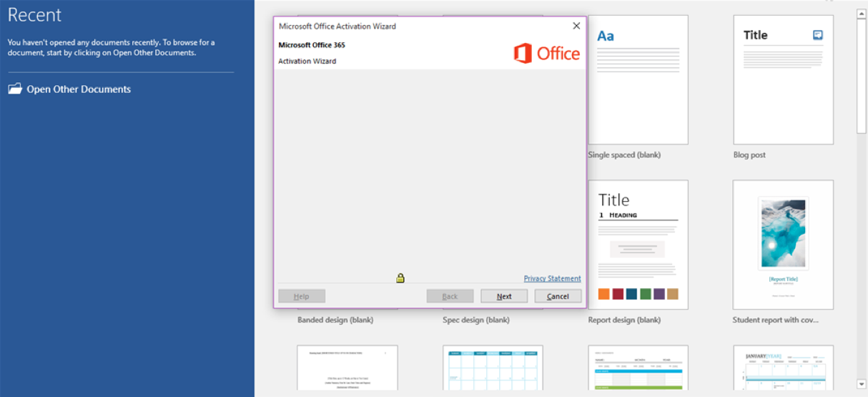This screenshot has width=868, height=397.
Task: Close the Microsoft Office Activation Wizard dialog
Action: [x=576, y=26]
